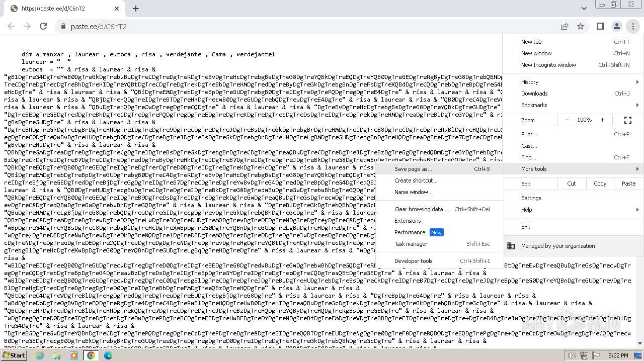Open Extensions from More tools
The image size is (644, 362).
coord(440,221)
